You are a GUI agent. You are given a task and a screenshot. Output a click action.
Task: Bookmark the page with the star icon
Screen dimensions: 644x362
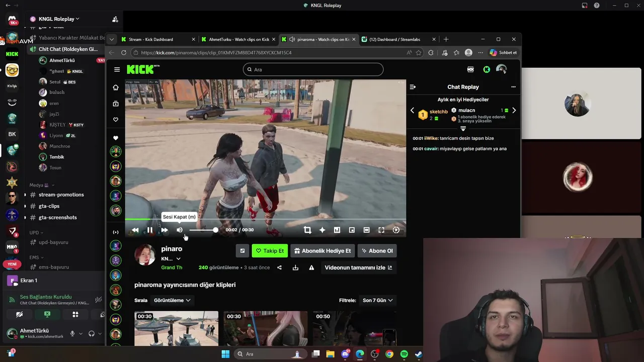coord(419,52)
